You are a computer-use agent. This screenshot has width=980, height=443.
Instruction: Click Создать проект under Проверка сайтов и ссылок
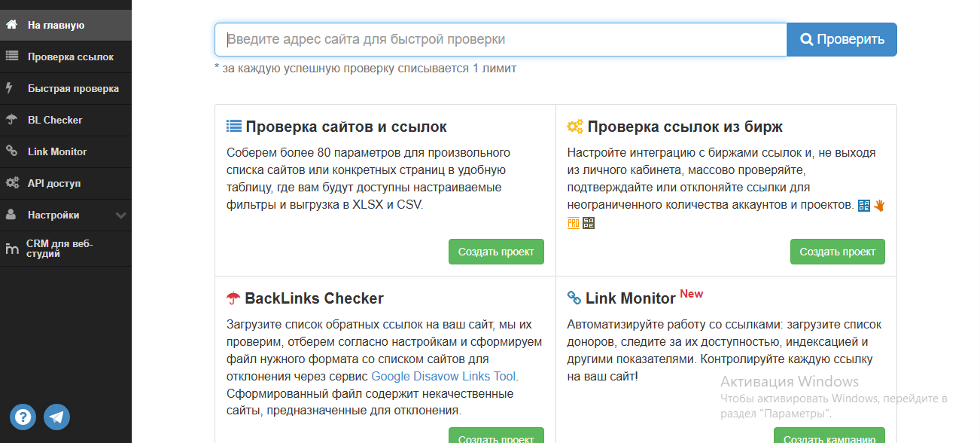[x=496, y=252]
